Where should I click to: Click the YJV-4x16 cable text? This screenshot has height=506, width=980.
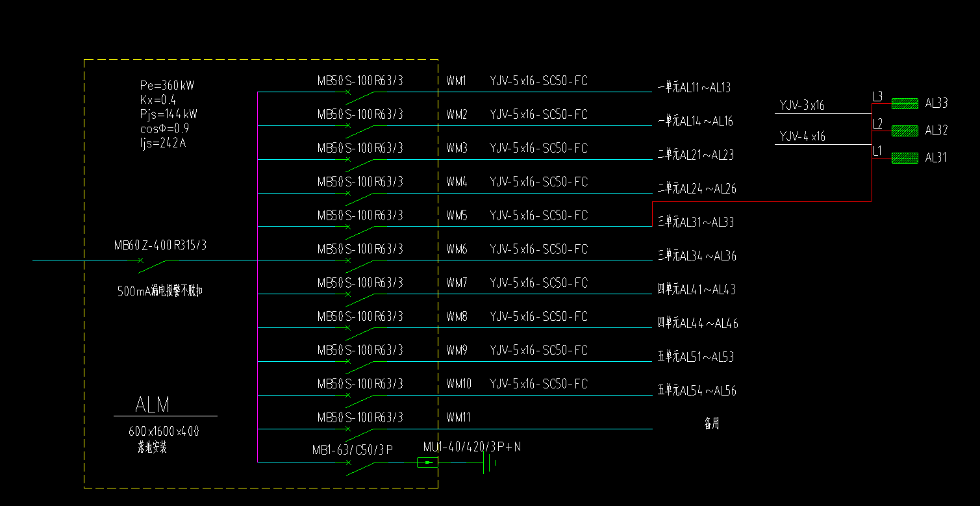[802, 136]
